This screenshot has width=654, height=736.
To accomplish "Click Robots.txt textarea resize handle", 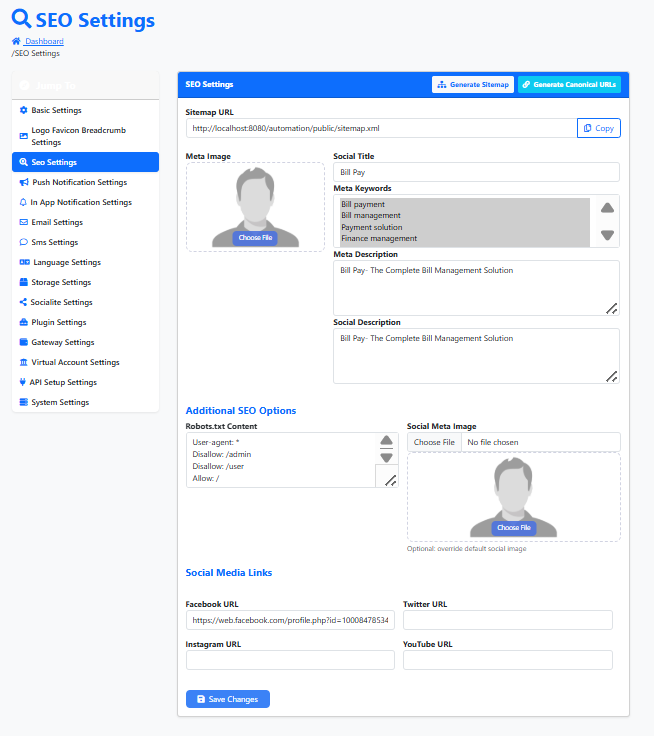I will [x=391, y=480].
